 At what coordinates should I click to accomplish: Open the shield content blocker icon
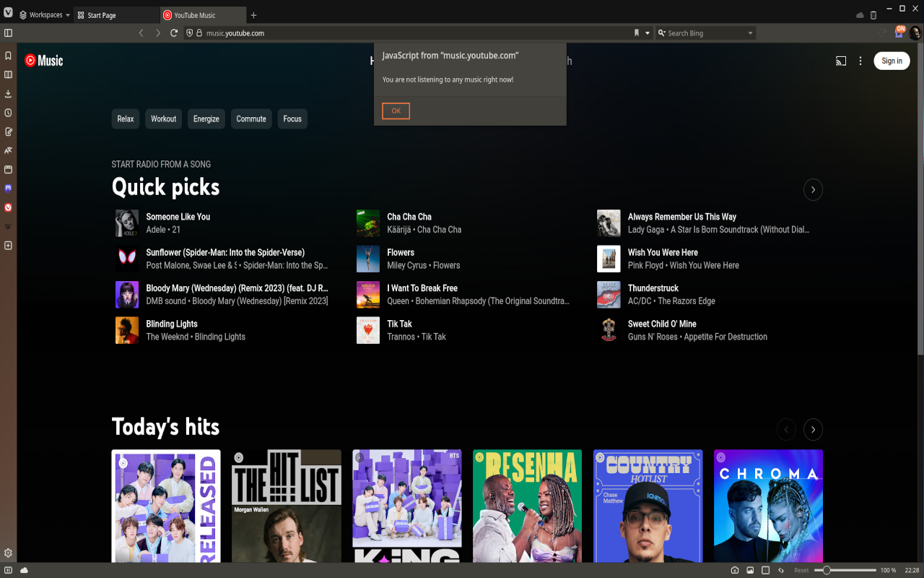(x=189, y=33)
